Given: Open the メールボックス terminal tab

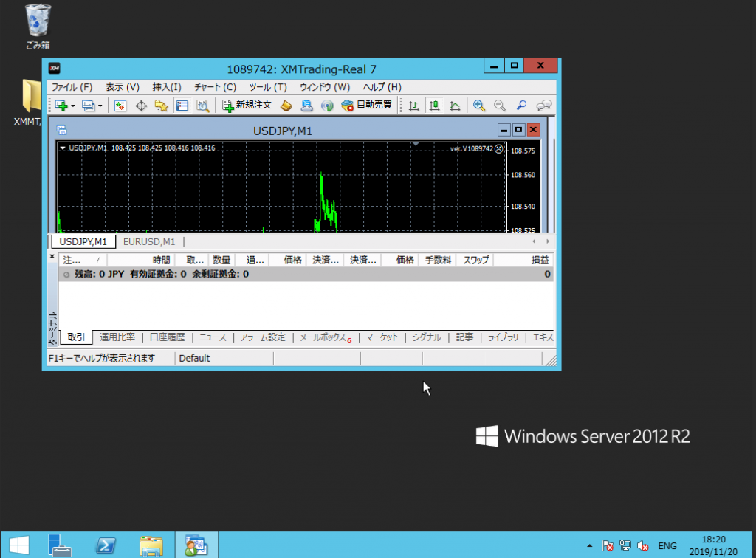Looking at the screenshot, I should (x=326, y=337).
